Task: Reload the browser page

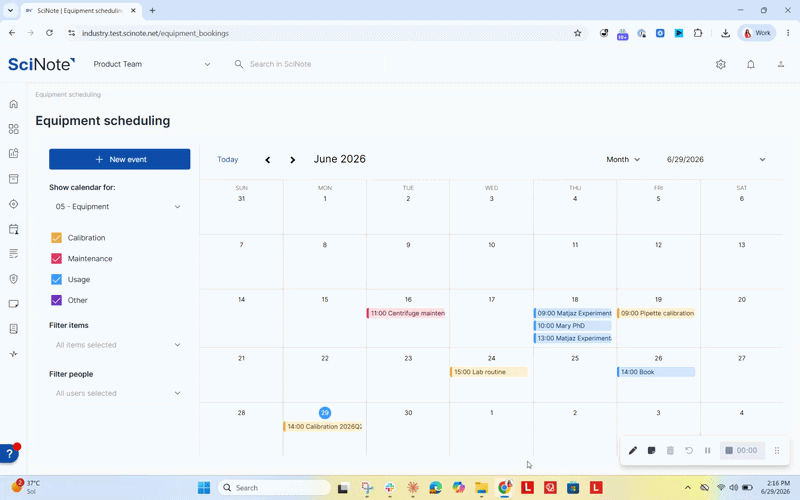Action: point(49,33)
